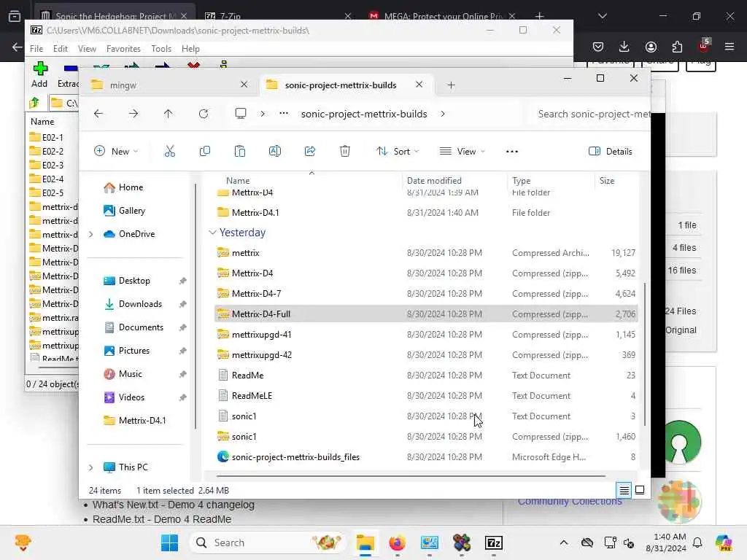Open 7-Zip File menu

pyautogui.click(x=36, y=49)
